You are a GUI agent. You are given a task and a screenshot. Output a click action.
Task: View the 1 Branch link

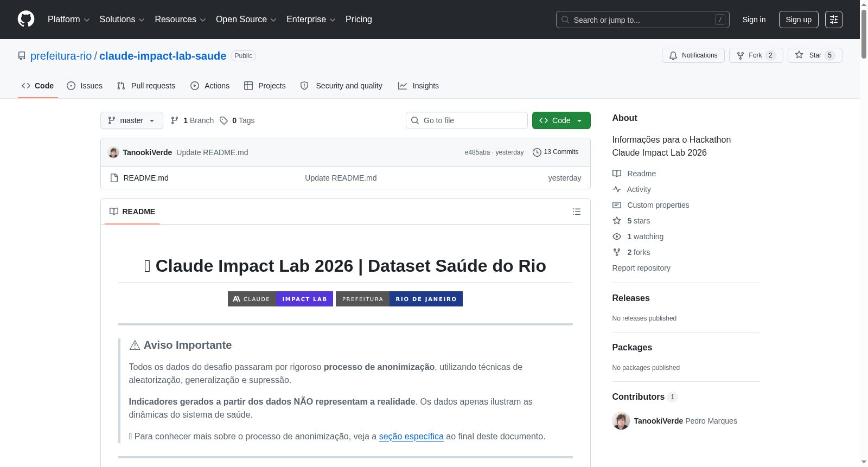[192, 120]
